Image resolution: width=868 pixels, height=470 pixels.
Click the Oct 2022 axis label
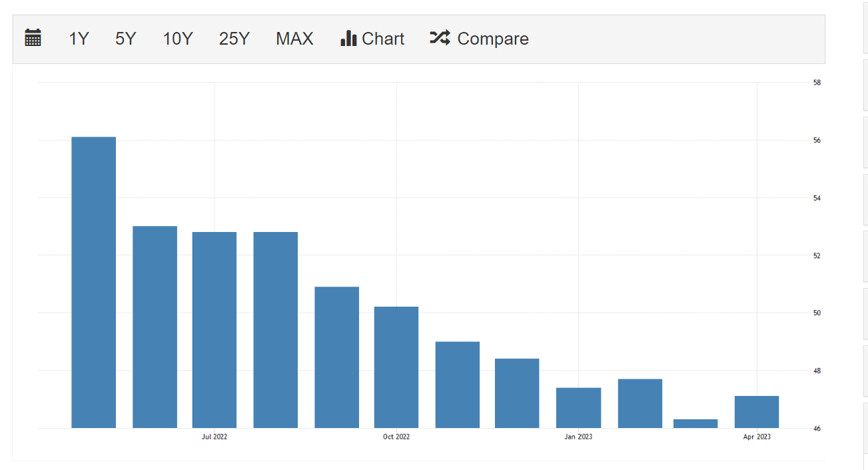396,437
